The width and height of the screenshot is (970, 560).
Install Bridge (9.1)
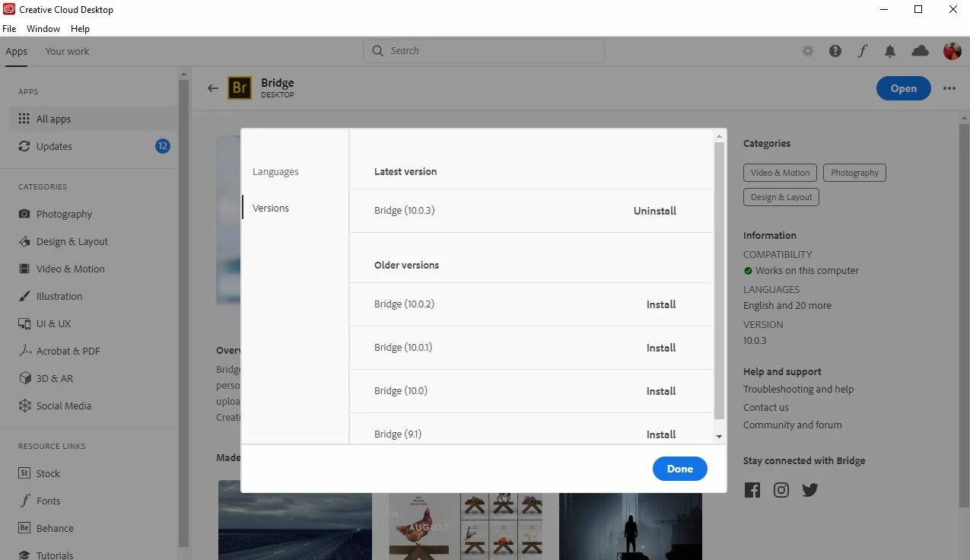[x=661, y=434]
